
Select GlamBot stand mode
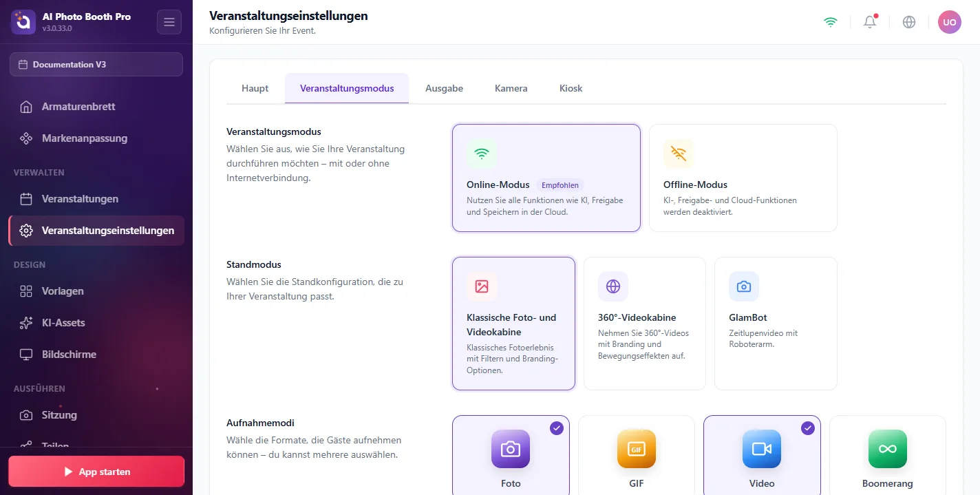[776, 324]
